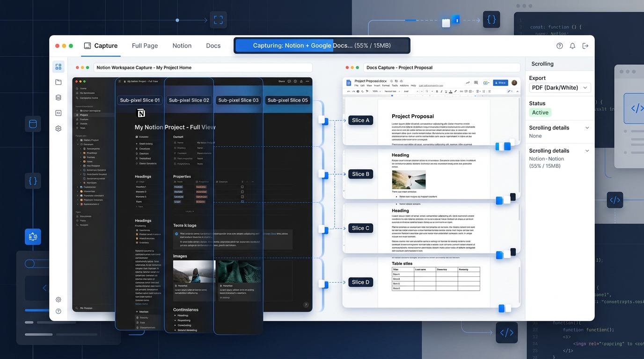Screen dimensions: 644x359
Task: Click the database cylinder icon on left background
Action: 33,124
